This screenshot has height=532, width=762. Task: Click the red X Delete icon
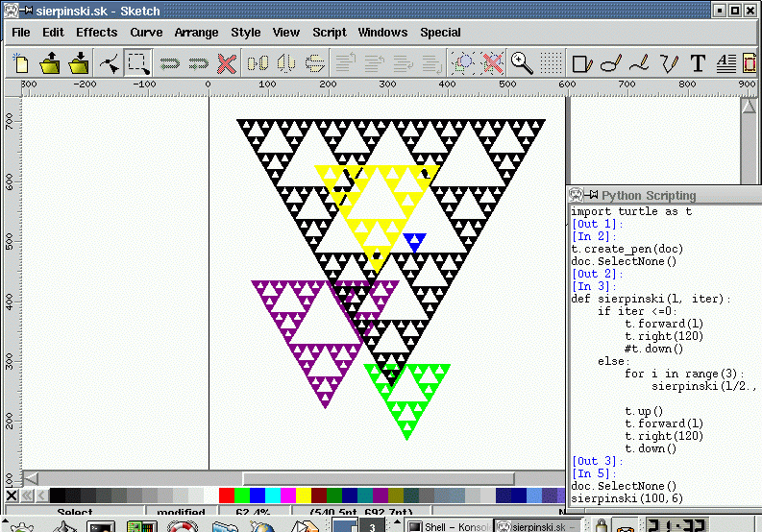coord(227,64)
